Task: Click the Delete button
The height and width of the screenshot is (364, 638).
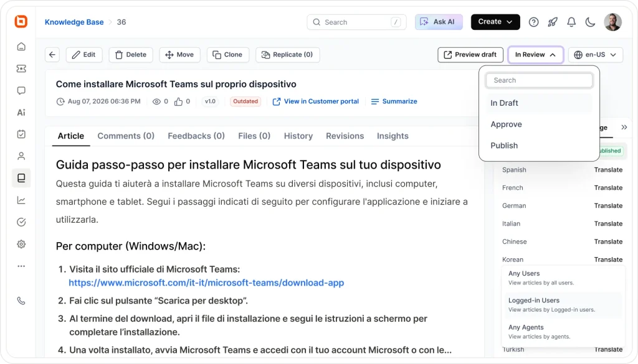Action: coord(131,54)
